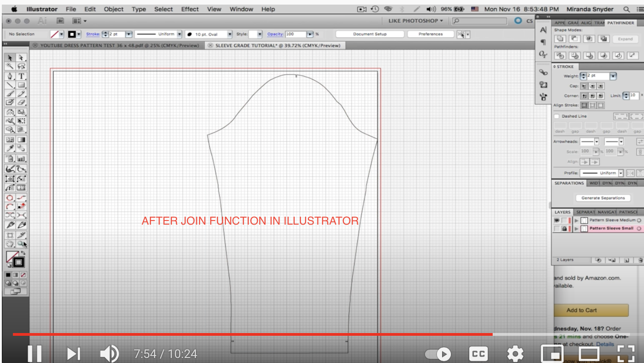Toggle visibility of Pattern Sleeve Medium layer
The width and height of the screenshot is (644, 363).
557,220
